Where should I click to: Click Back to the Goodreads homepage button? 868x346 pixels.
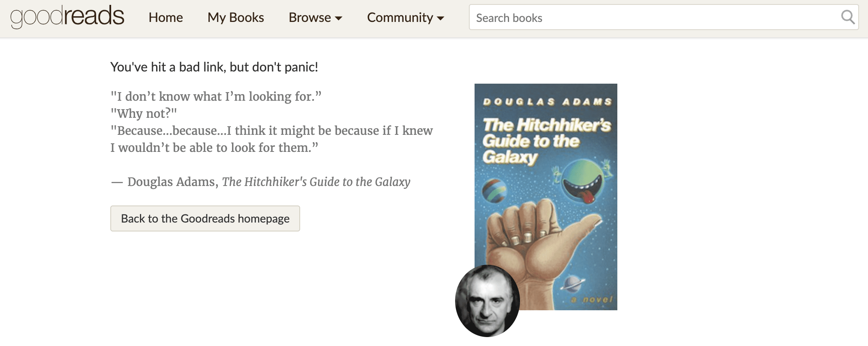(205, 218)
